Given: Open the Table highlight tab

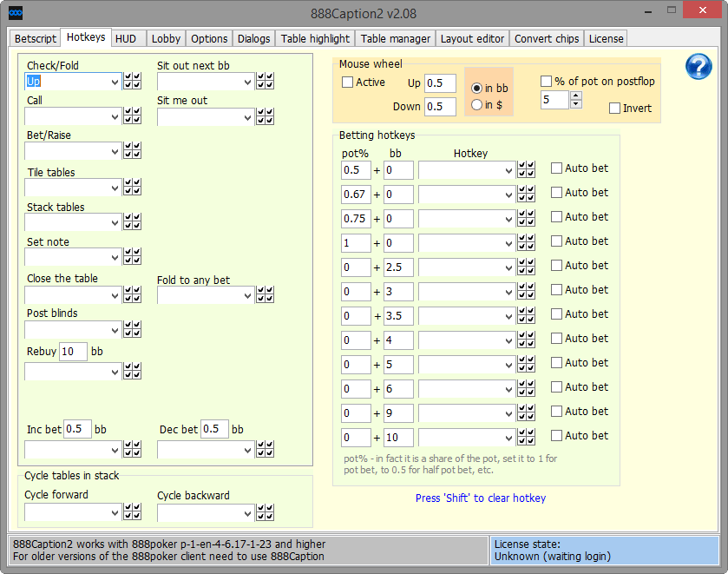Looking at the screenshot, I should click(315, 38).
